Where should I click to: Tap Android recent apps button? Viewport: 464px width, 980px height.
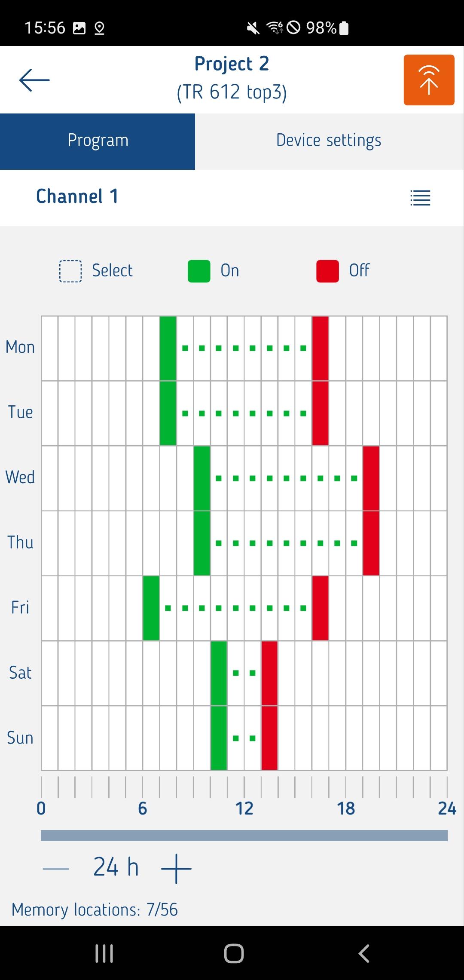(x=104, y=953)
